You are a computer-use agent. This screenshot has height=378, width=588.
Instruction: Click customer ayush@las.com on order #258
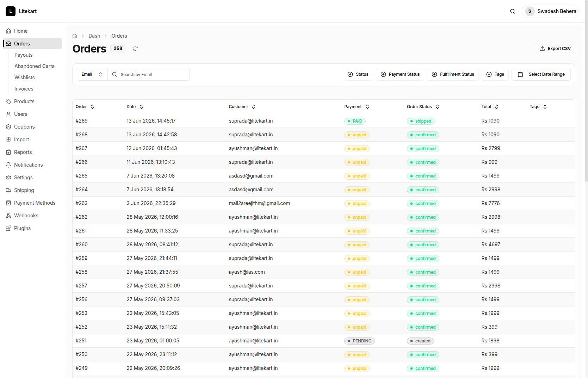tap(247, 272)
